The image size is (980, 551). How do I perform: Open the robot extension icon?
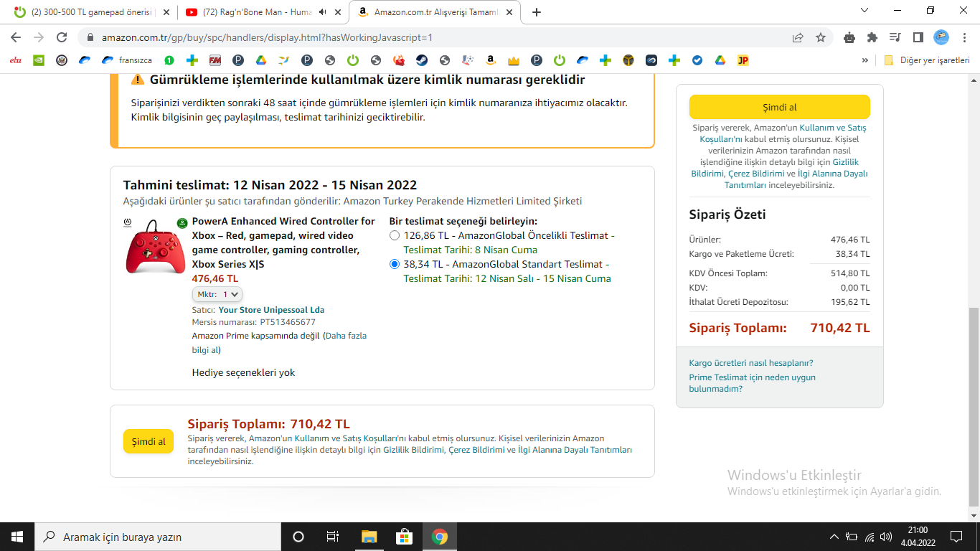click(849, 37)
